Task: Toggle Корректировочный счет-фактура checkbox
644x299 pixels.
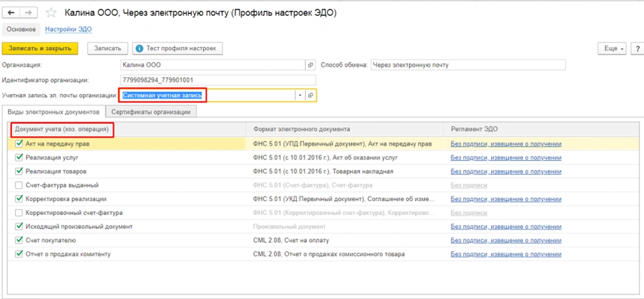Action: pyautogui.click(x=19, y=213)
